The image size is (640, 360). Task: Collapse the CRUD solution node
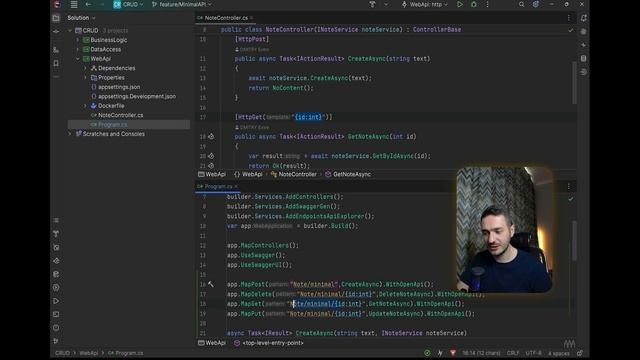point(70,31)
